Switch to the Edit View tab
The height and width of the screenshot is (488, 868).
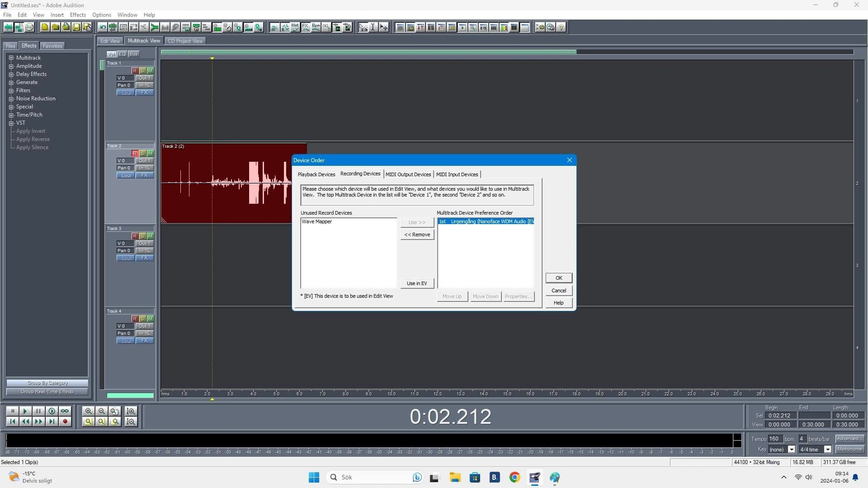pos(110,41)
